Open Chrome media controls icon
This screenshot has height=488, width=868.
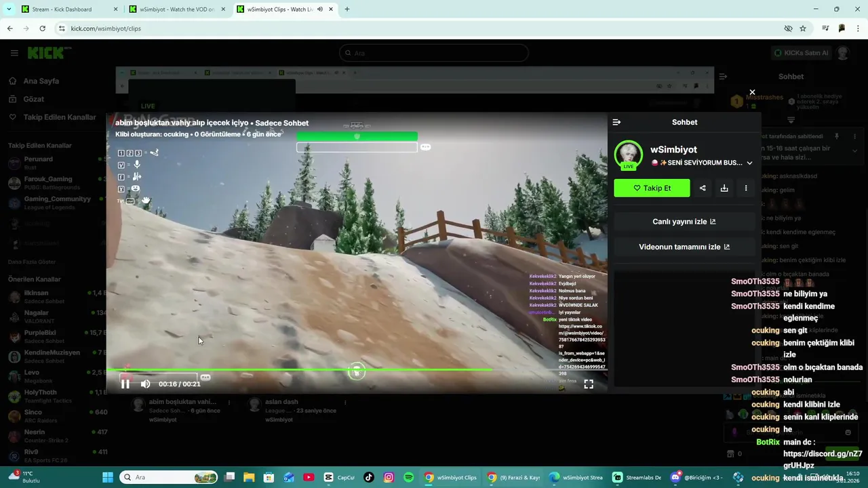pos(825,28)
